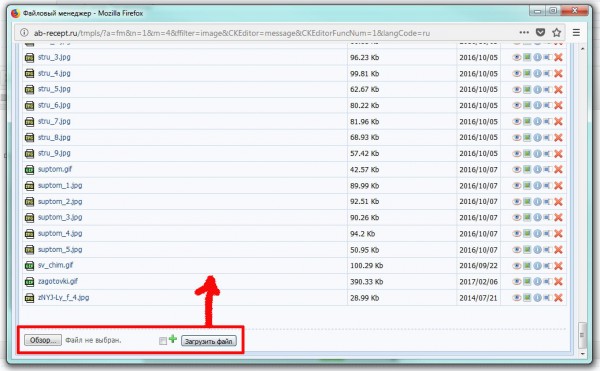The image size is (600, 371).
Task: Click the suptom_5.jpg file type icon
Action: [x=29, y=250]
